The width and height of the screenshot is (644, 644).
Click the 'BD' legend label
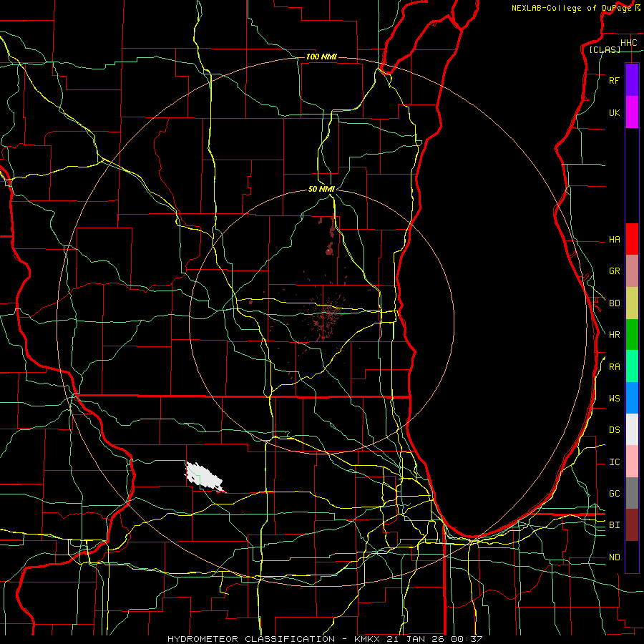[x=614, y=303]
